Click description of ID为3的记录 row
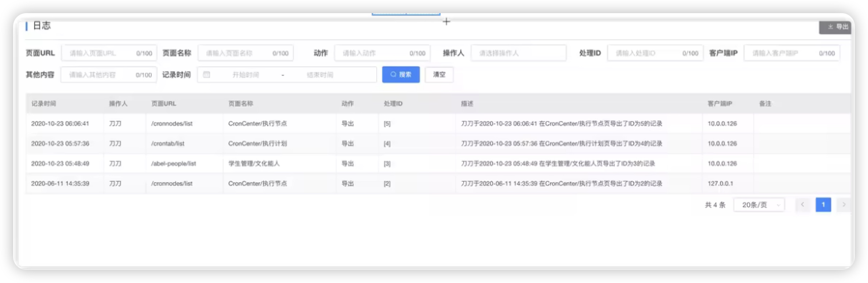Viewport: 868px width, 283px height. tap(558, 164)
